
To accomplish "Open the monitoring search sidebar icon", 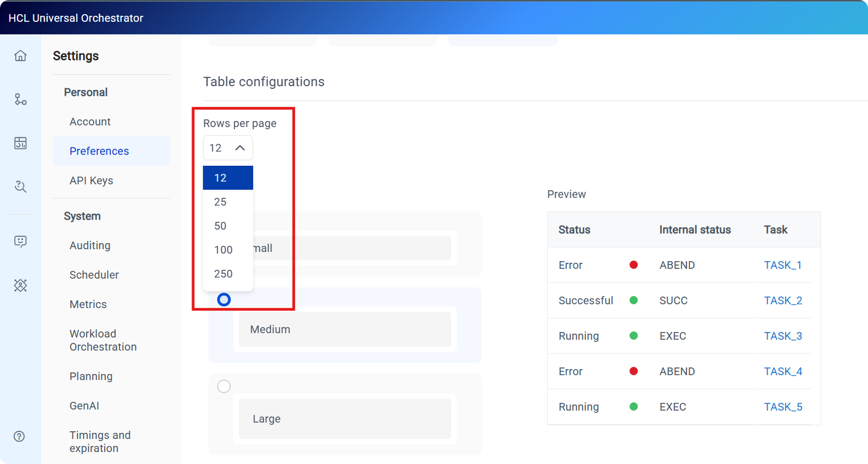I will coord(20,186).
